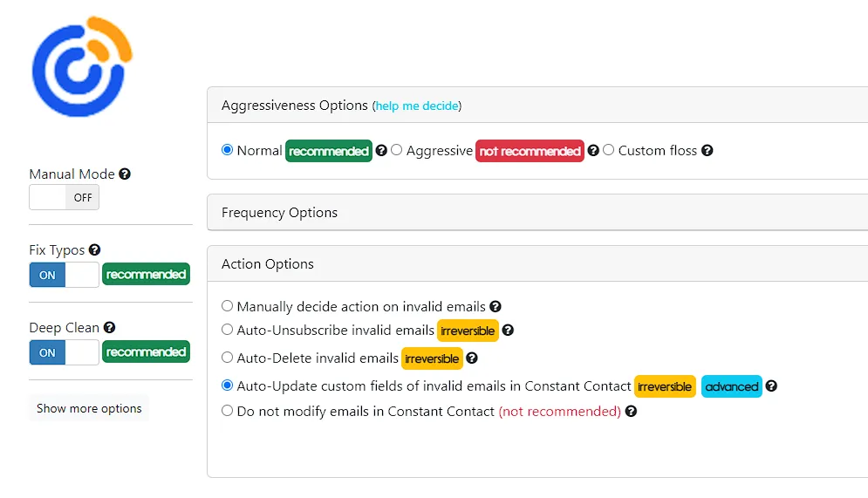Choose Auto-Update custom fields radio option
The image size is (868, 498).
point(227,385)
